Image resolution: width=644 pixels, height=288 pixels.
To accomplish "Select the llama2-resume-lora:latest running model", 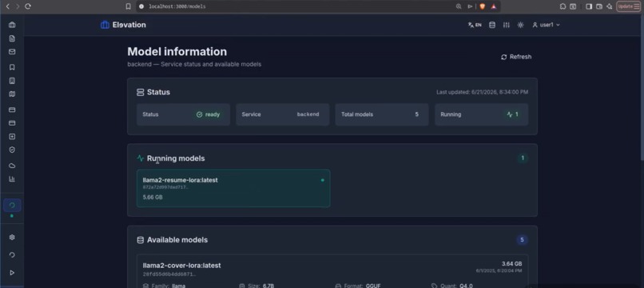I will click(233, 189).
